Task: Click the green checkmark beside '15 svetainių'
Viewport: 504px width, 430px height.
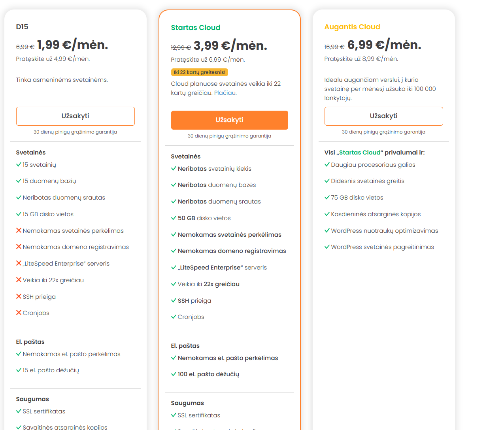Action: click(x=18, y=164)
